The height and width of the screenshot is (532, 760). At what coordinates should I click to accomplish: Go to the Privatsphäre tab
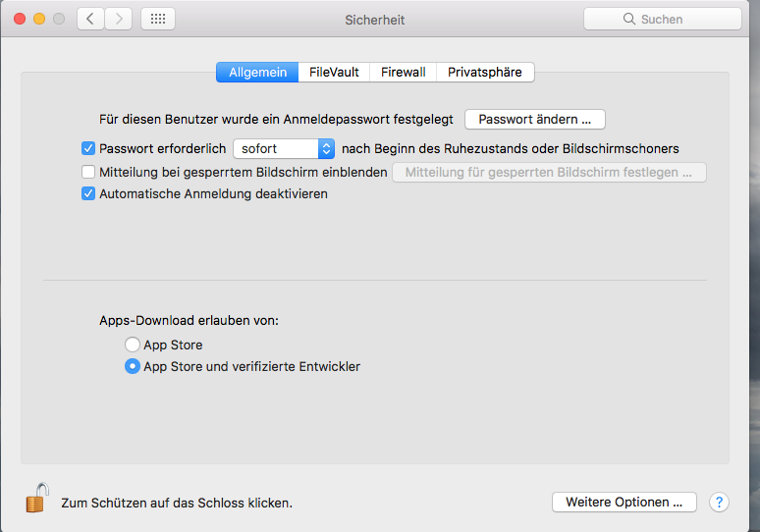485,72
